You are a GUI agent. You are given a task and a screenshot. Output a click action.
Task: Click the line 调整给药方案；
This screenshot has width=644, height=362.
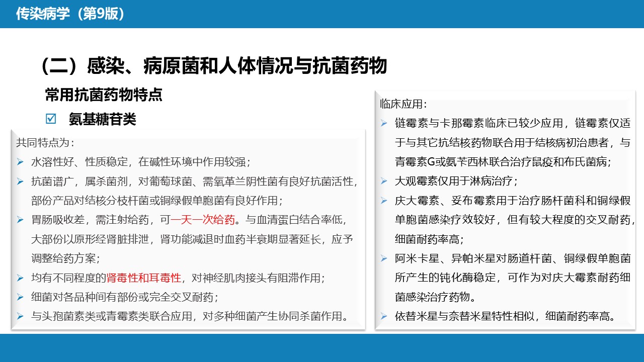tap(65, 258)
